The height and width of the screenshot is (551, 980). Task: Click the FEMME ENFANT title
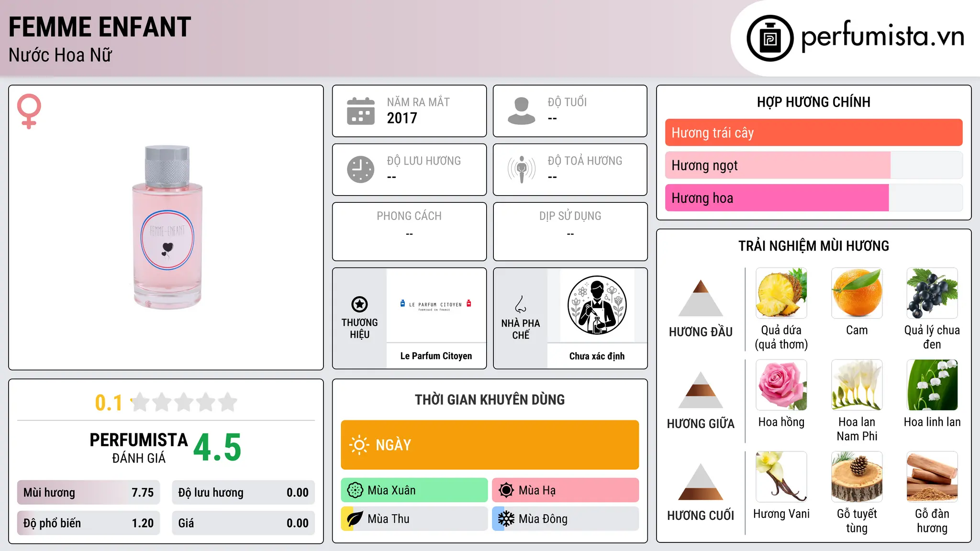[100, 27]
